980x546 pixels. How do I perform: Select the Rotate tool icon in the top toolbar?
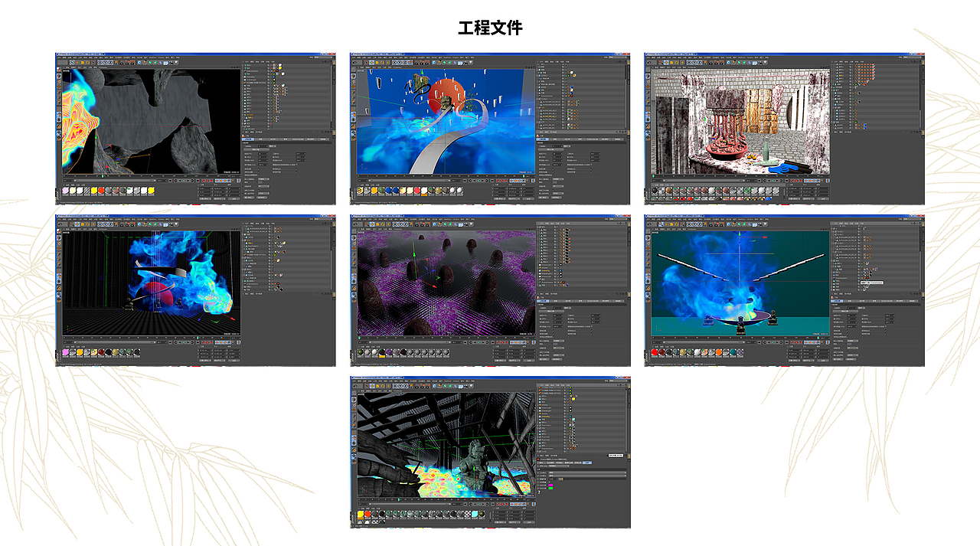point(381,62)
